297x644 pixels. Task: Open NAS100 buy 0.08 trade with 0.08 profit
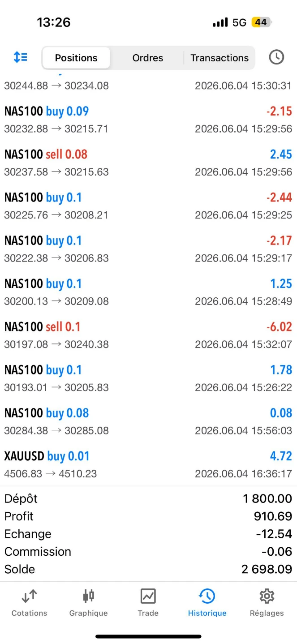pyautogui.click(x=148, y=421)
